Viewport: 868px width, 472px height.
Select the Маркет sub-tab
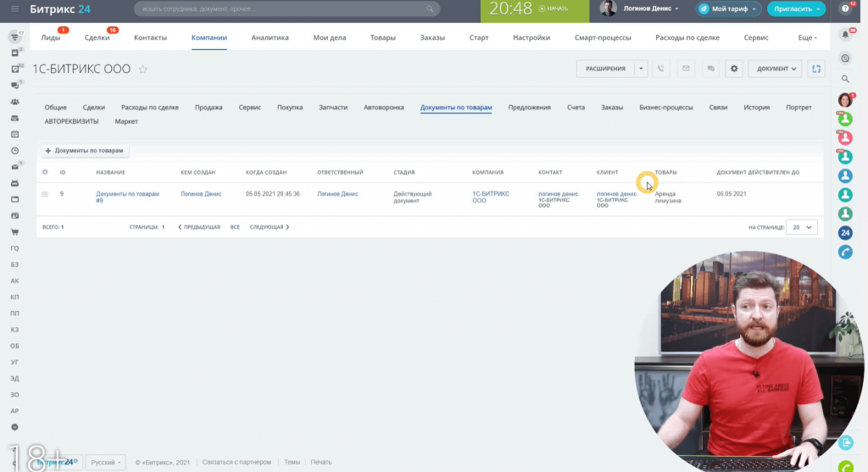(126, 121)
